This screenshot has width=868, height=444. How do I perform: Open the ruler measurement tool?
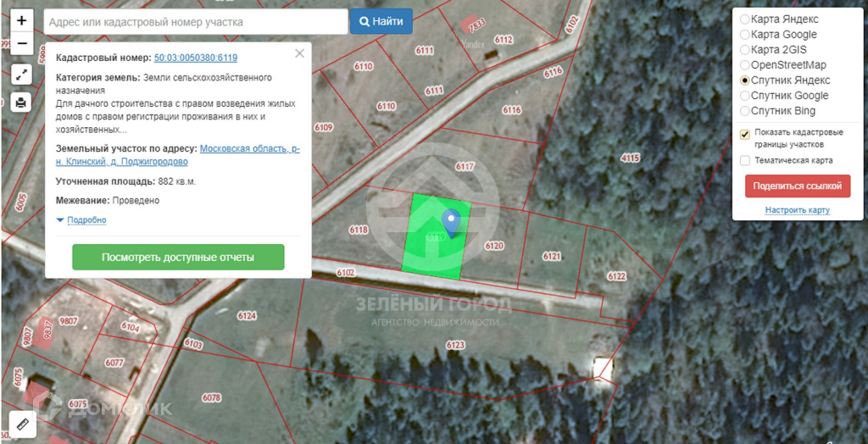pyautogui.click(x=23, y=424)
